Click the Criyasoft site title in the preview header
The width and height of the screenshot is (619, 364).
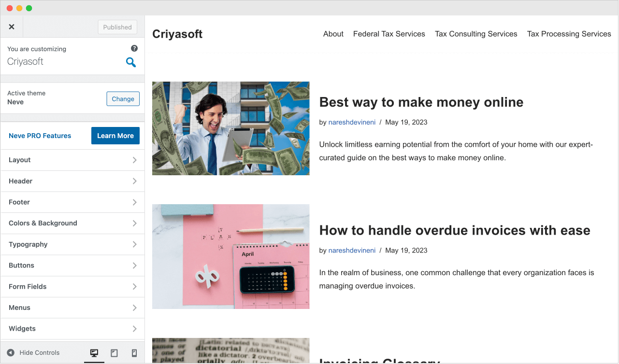click(177, 34)
